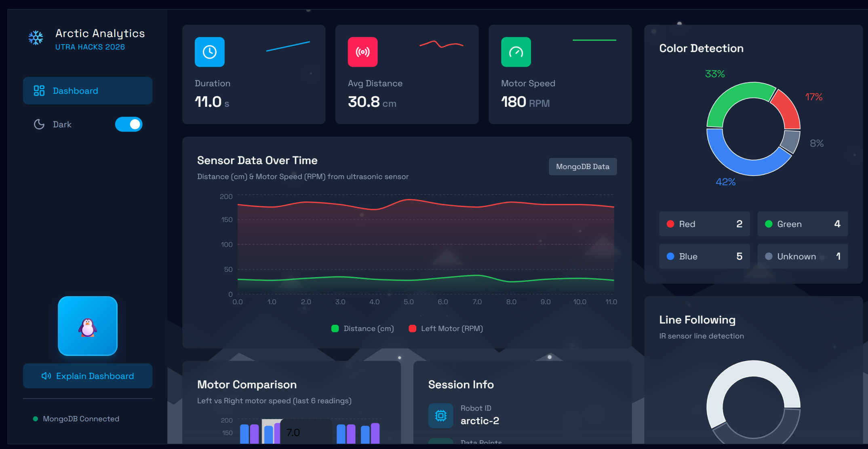Open the Dashboard sidebar menu item
This screenshot has width=868, height=449.
tap(88, 91)
